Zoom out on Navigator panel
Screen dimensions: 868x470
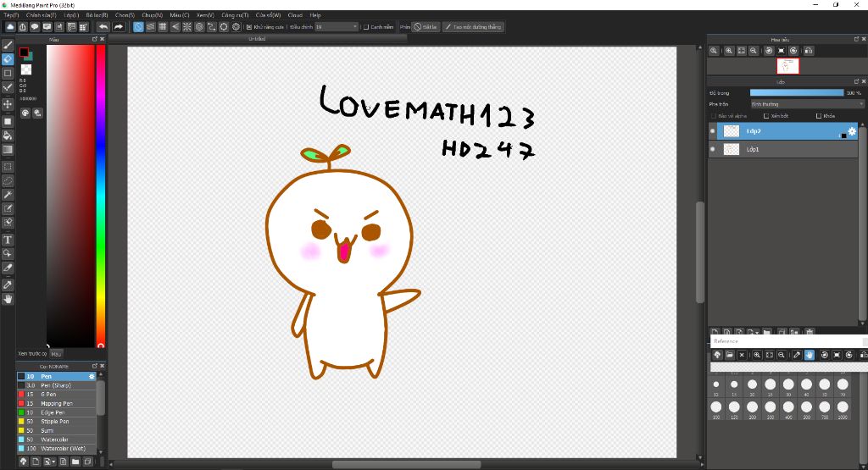point(754,50)
